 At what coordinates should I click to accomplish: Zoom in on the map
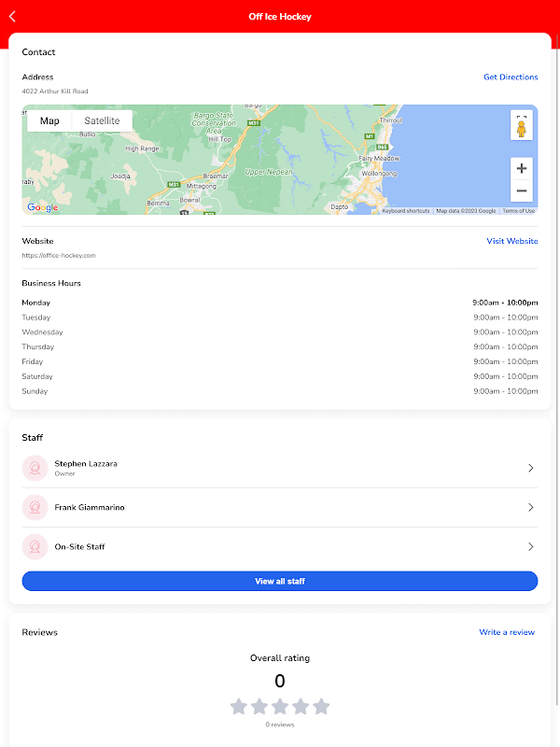(522, 168)
